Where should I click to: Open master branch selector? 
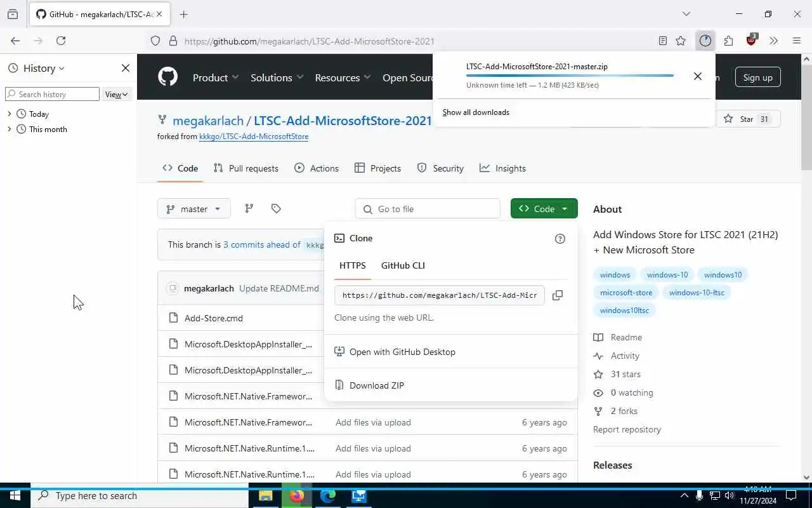pos(194,209)
